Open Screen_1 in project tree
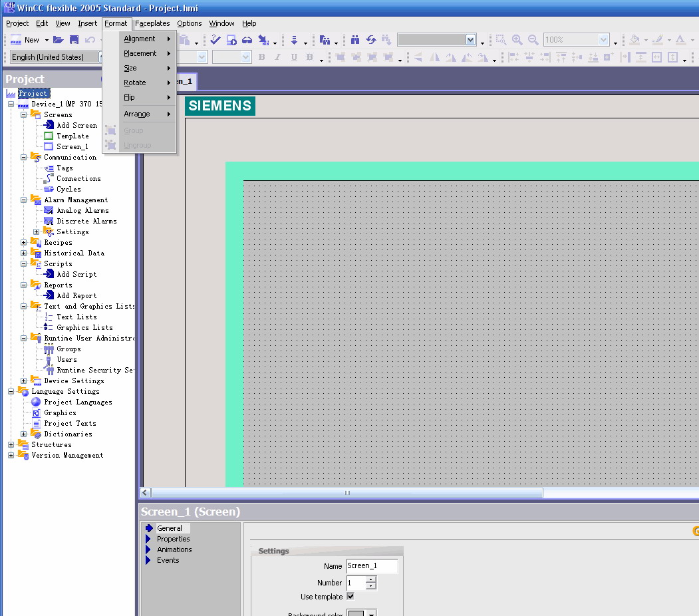 point(72,146)
